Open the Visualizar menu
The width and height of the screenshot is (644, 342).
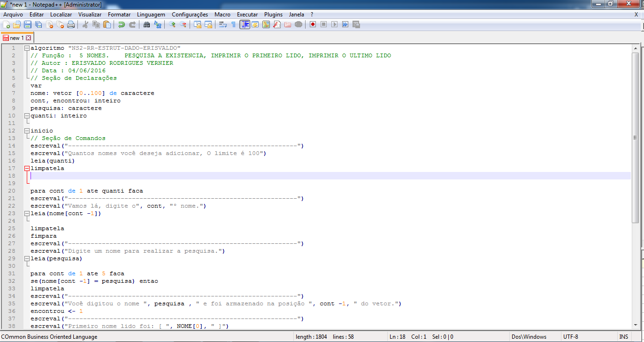pos(90,15)
